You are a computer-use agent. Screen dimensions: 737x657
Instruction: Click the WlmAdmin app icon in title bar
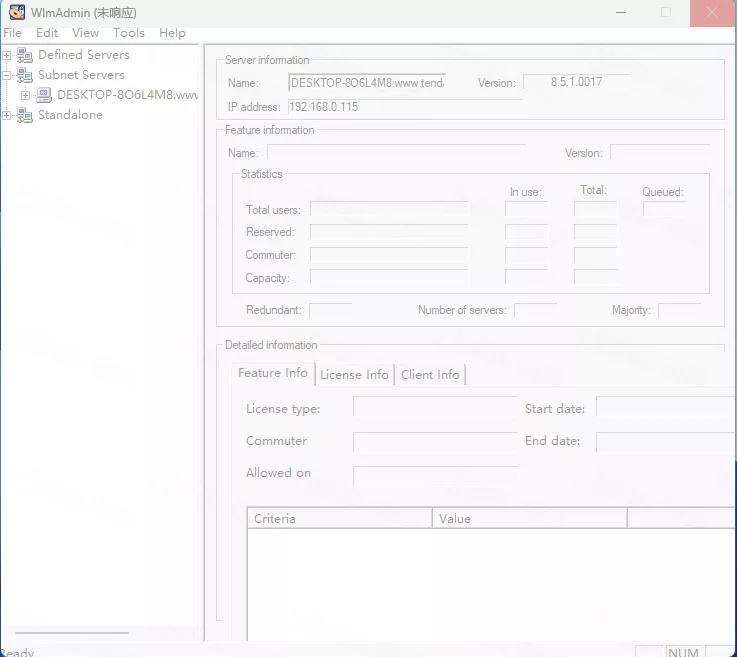coord(17,12)
